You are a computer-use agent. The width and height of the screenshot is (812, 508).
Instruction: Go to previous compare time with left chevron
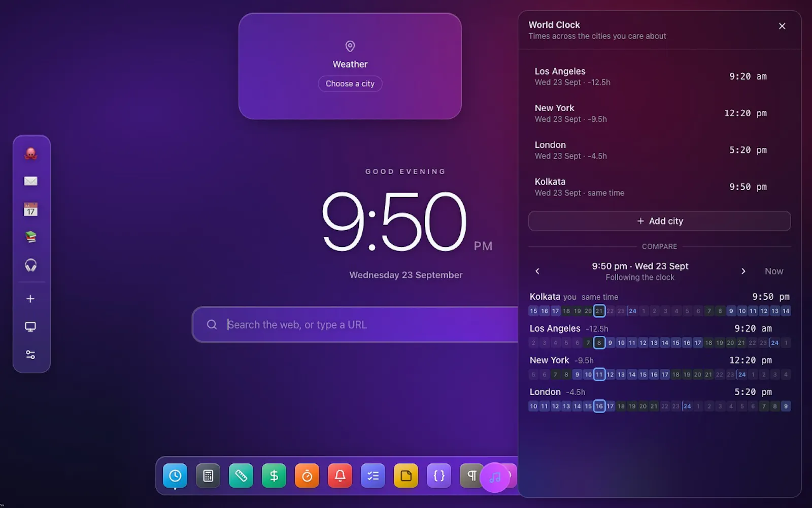(x=537, y=271)
